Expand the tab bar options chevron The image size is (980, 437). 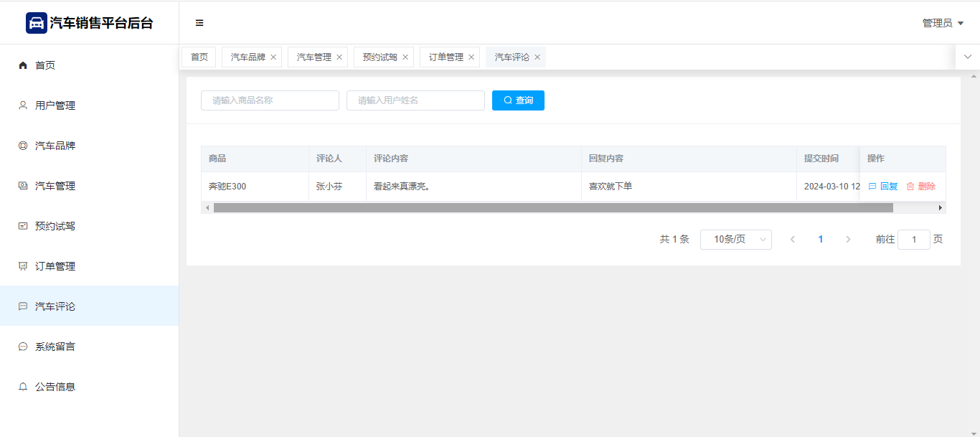tap(968, 57)
